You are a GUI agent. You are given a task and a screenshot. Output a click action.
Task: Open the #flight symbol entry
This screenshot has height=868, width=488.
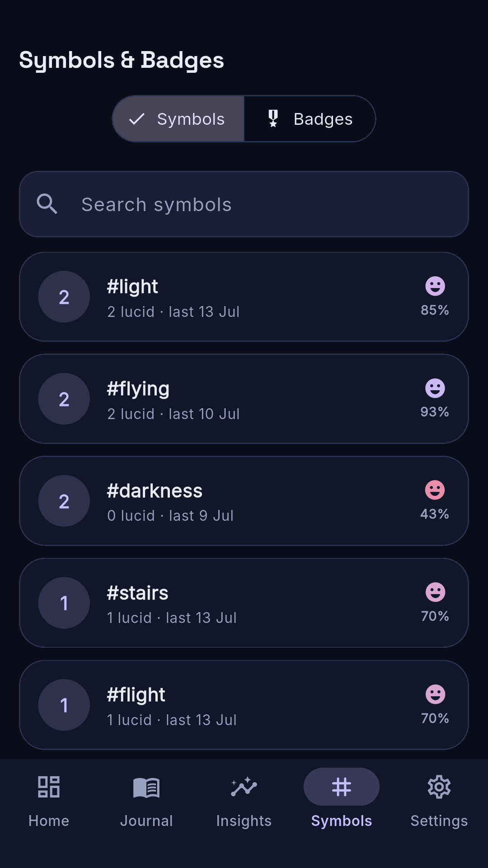244,705
